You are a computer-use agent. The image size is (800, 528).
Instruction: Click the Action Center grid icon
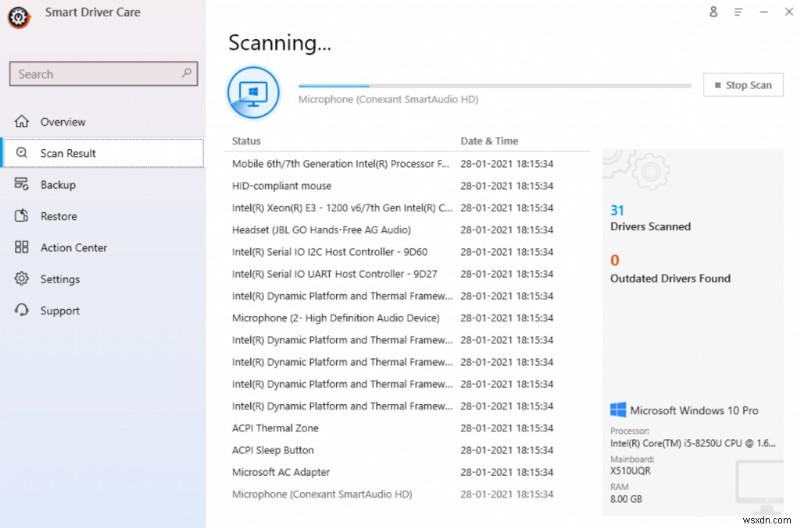pos(21,247)
